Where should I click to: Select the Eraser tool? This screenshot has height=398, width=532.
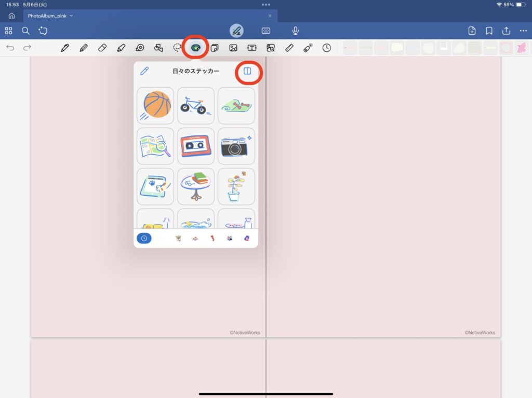coord(102,48)
